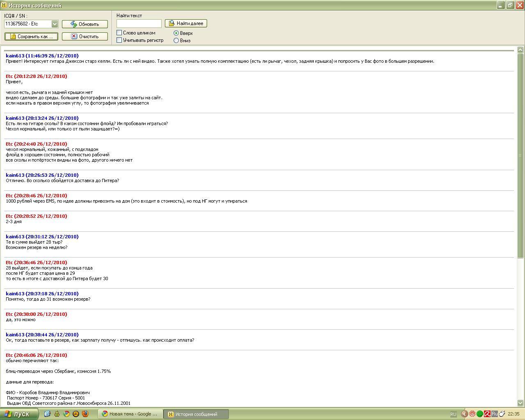The image size is (525, 420).
Task: Click the line 'Возможен резерв на неделю?'
Action: click(37, 248)
